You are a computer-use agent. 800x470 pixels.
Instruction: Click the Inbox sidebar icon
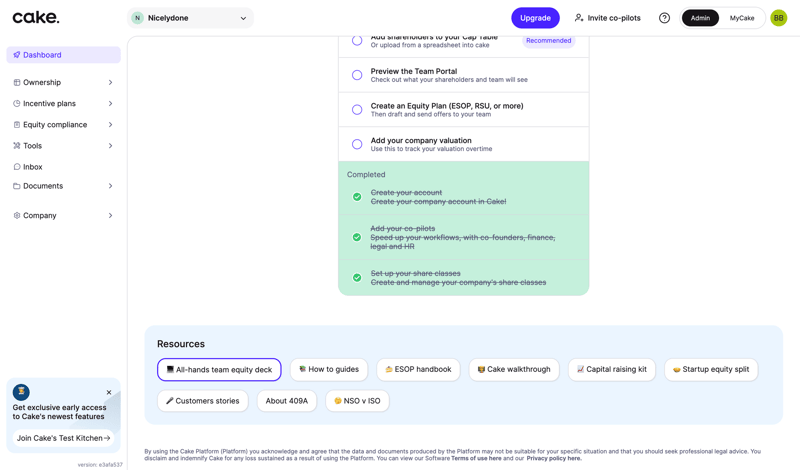17,167
